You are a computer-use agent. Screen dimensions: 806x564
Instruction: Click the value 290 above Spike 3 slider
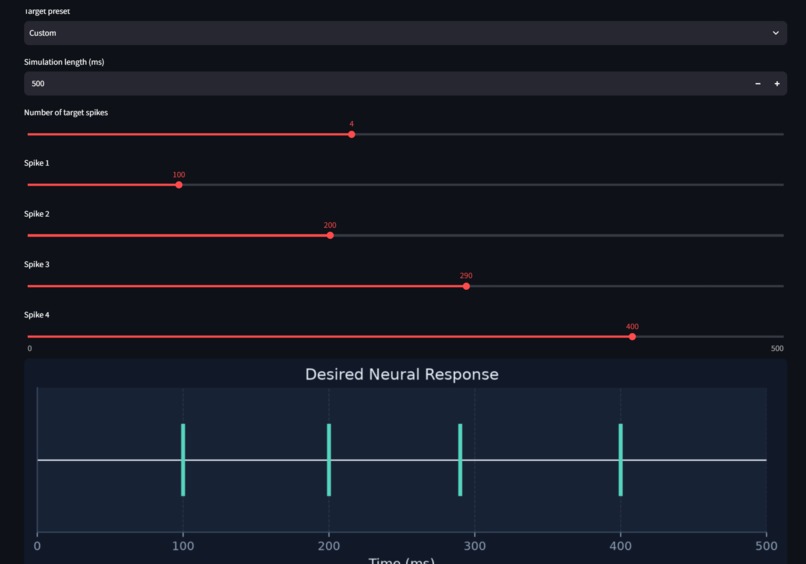466,276
